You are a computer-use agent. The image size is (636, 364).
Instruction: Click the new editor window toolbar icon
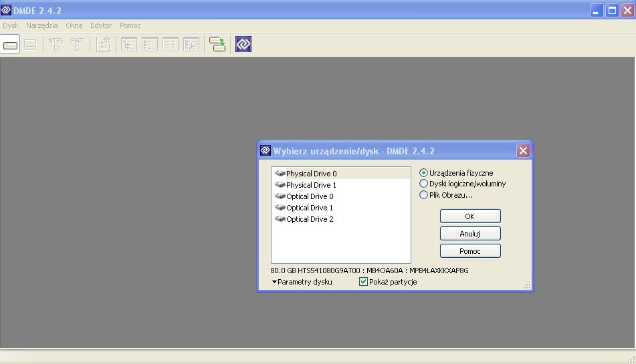(x=104, y=45)
